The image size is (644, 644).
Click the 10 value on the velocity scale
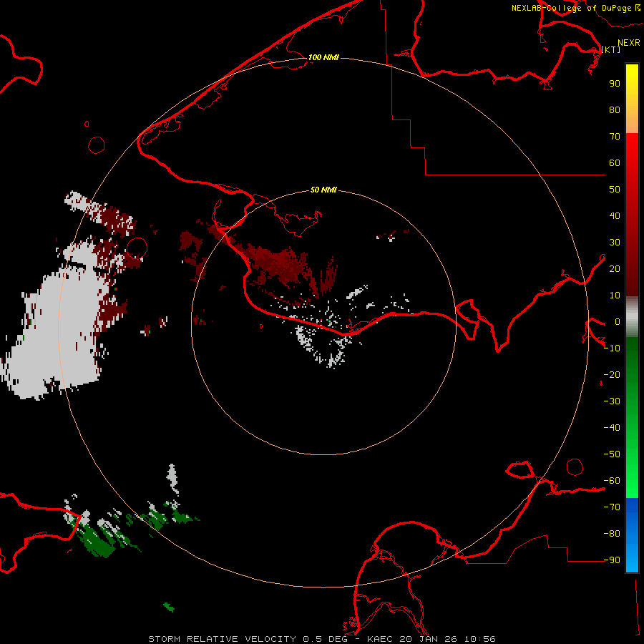click(x=615, y=296)
